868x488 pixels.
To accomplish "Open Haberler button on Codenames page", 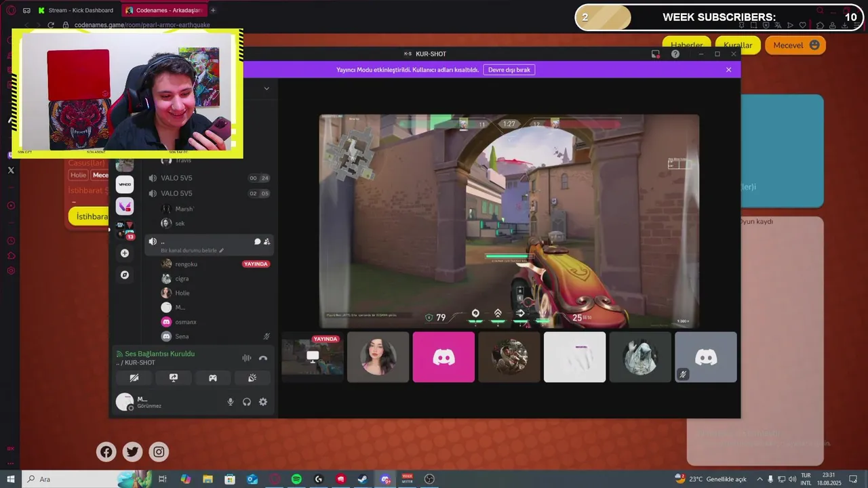I will pos(687,45).
